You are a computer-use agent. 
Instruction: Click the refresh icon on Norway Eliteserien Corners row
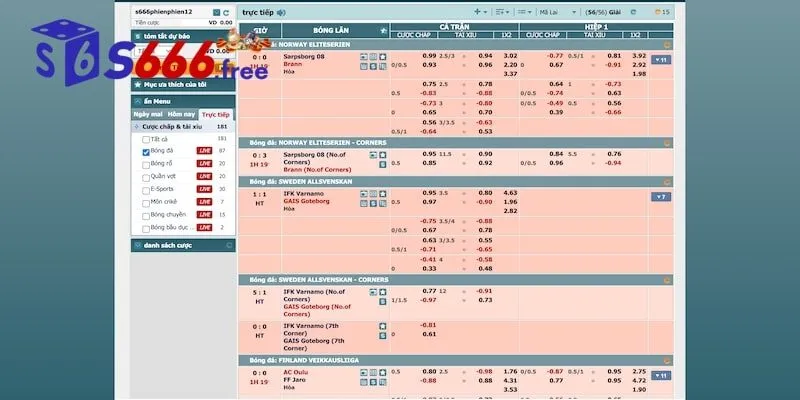coord(382,162)
